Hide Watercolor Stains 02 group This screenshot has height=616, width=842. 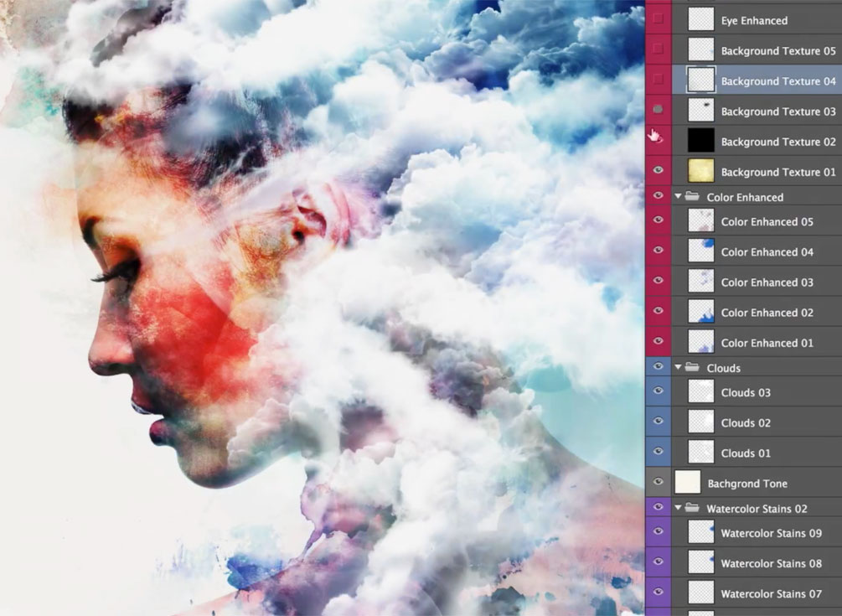tap(658, 506)
